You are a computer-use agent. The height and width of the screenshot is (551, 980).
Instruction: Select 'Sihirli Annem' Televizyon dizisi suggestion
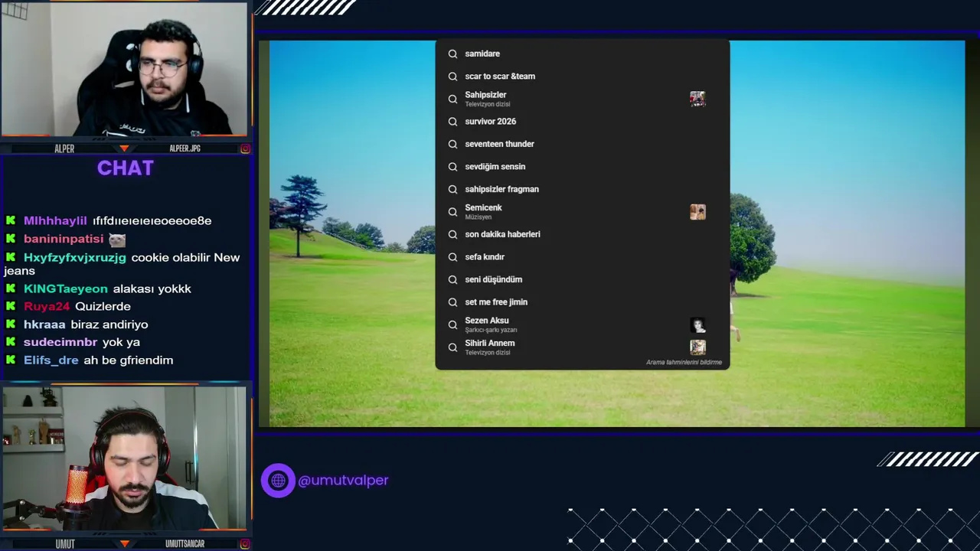point(582,347)
